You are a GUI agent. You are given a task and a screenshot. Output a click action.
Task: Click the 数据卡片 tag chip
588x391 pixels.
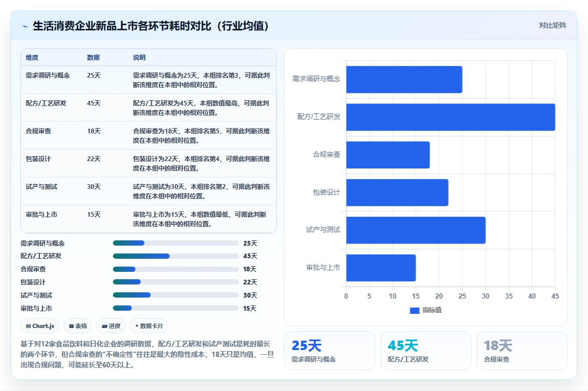[x=149, y=326]
